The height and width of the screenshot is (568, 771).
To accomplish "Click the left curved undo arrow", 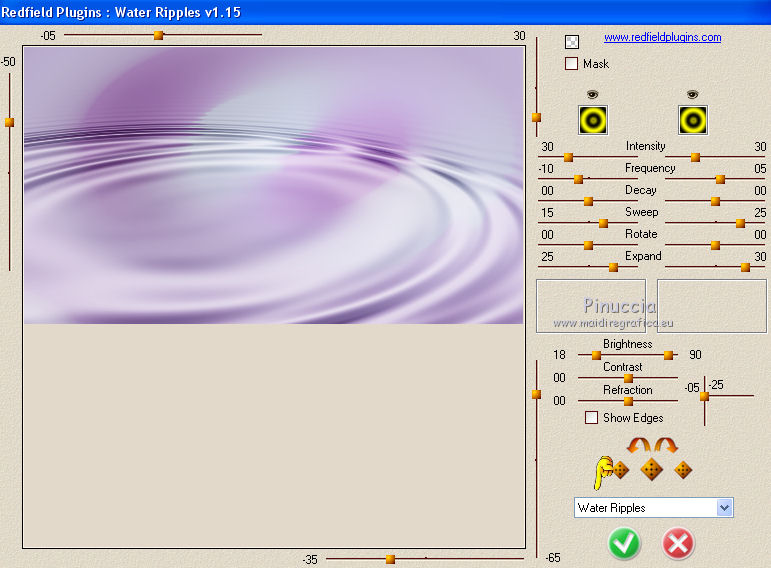I will [x=639, y=446].
